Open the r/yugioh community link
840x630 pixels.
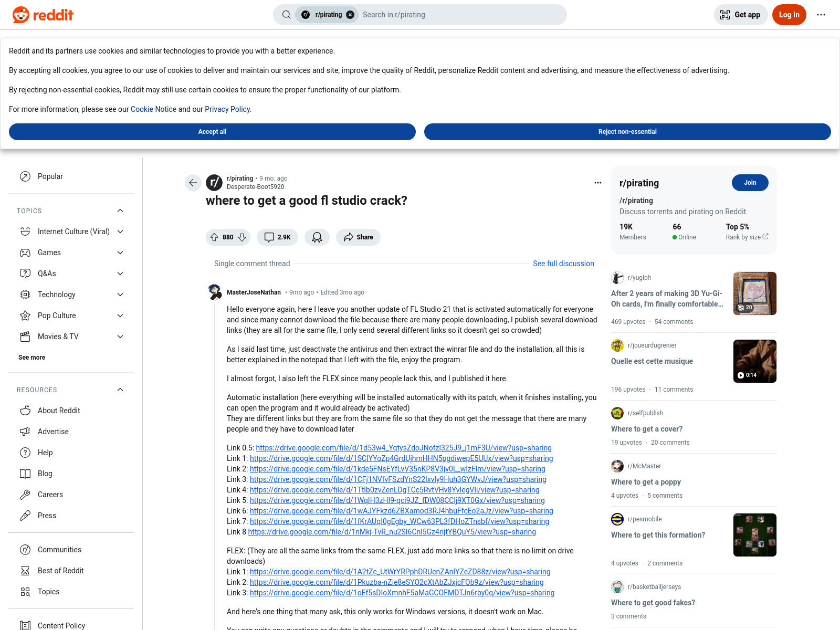639,278
